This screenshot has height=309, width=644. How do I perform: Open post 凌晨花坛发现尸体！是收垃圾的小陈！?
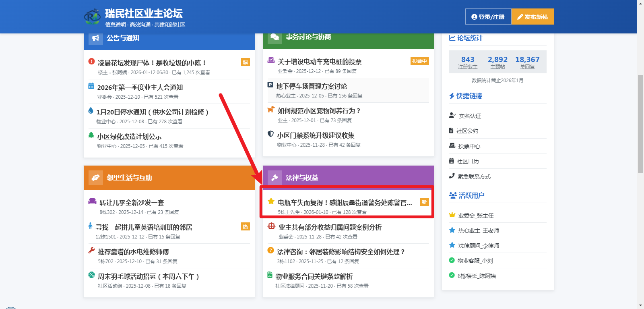click(152, 63)
